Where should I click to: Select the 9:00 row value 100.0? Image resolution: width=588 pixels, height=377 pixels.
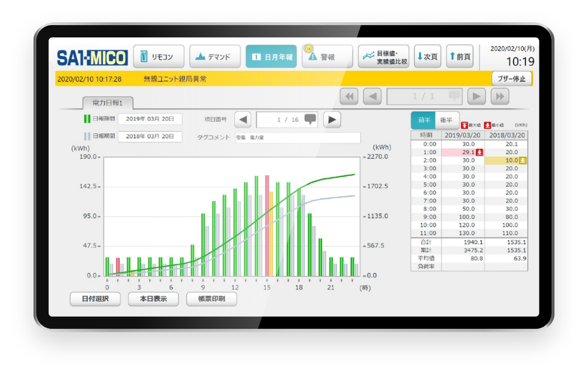(467, 217)
